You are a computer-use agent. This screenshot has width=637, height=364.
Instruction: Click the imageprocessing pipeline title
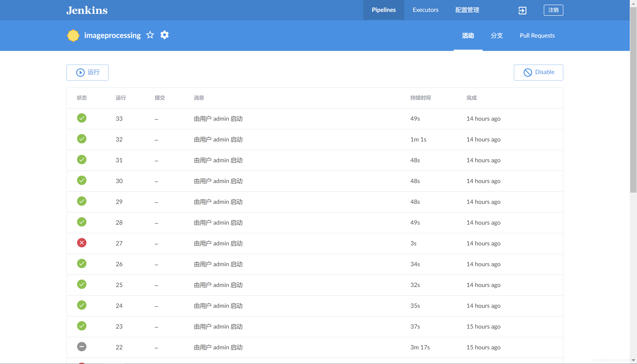[x=112, y=35]
